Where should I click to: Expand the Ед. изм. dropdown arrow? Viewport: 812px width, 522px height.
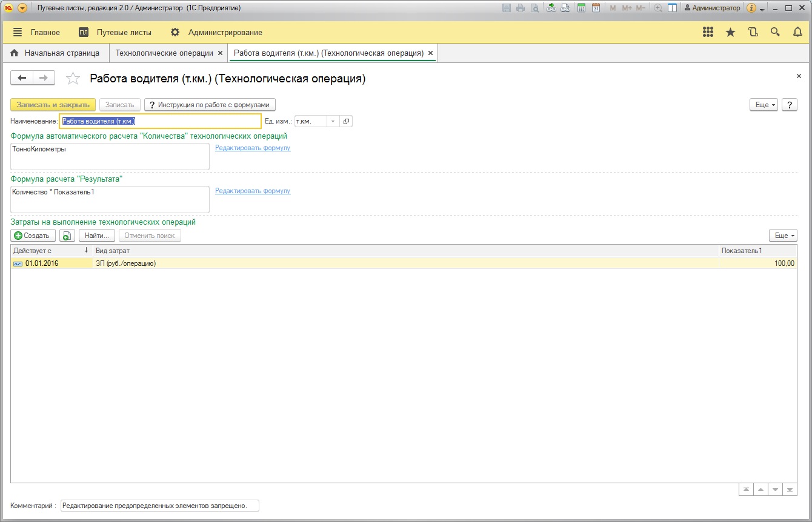point(333,121)
